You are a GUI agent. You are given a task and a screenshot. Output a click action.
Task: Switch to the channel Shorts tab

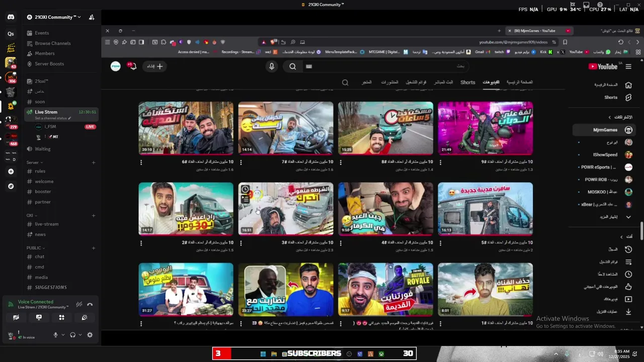coord(468,82)
